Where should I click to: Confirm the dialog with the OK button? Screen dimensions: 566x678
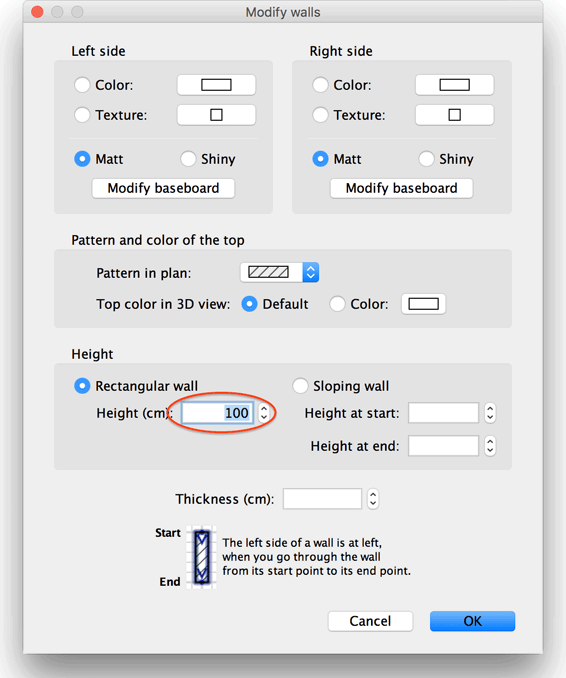(473, 621)
